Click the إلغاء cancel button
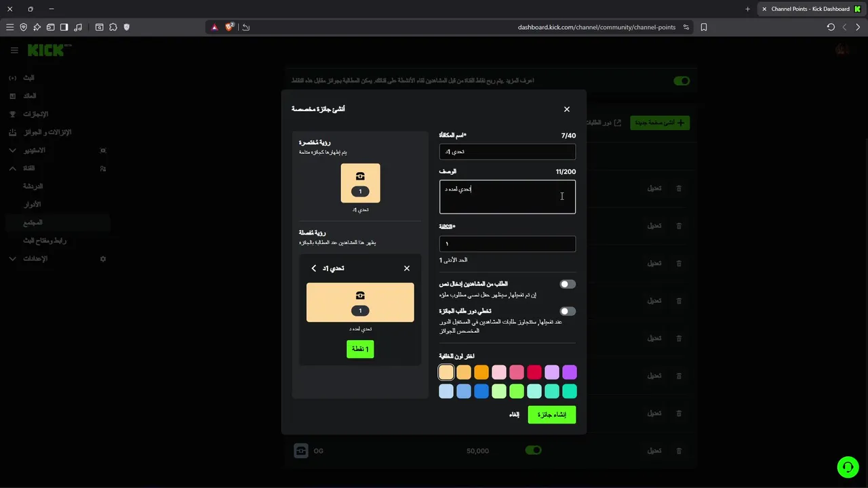 (x=514, y=414)
